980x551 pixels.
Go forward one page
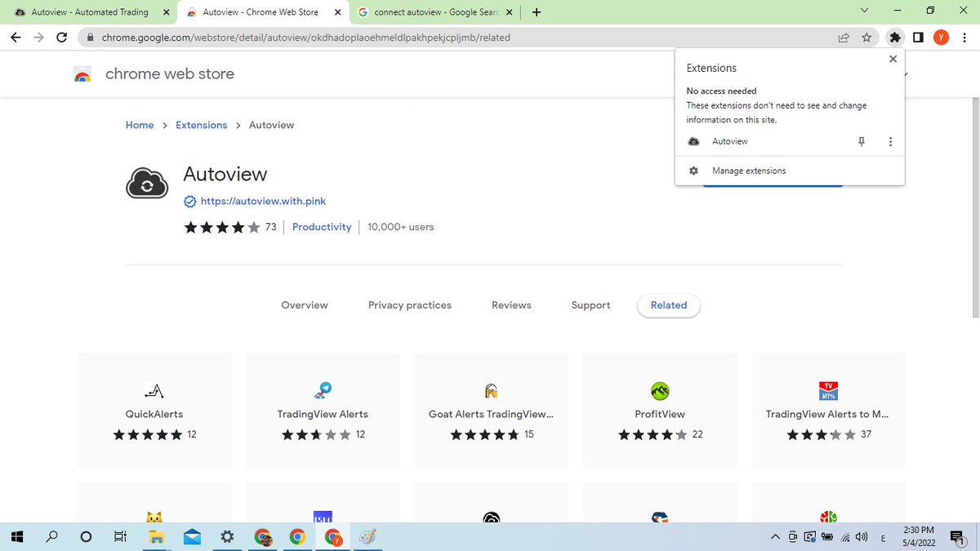[38, 37]
